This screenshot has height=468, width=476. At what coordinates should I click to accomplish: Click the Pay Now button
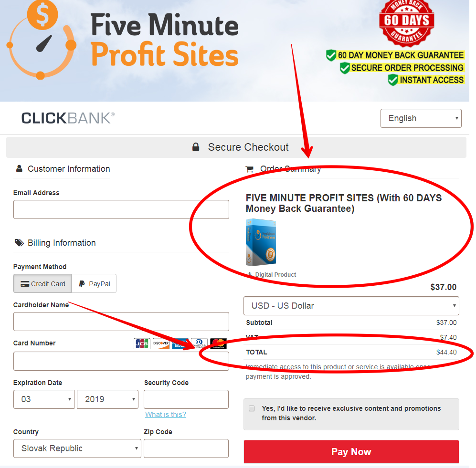(351, 452)
